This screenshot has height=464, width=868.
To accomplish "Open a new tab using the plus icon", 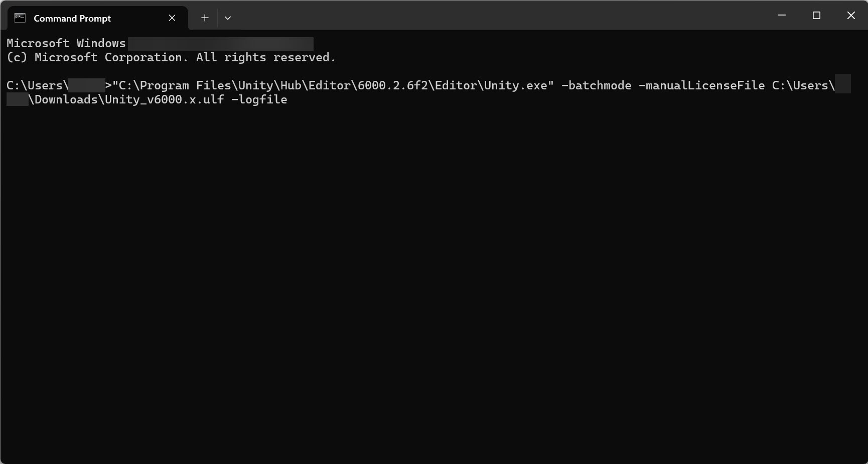I will 205,18.
